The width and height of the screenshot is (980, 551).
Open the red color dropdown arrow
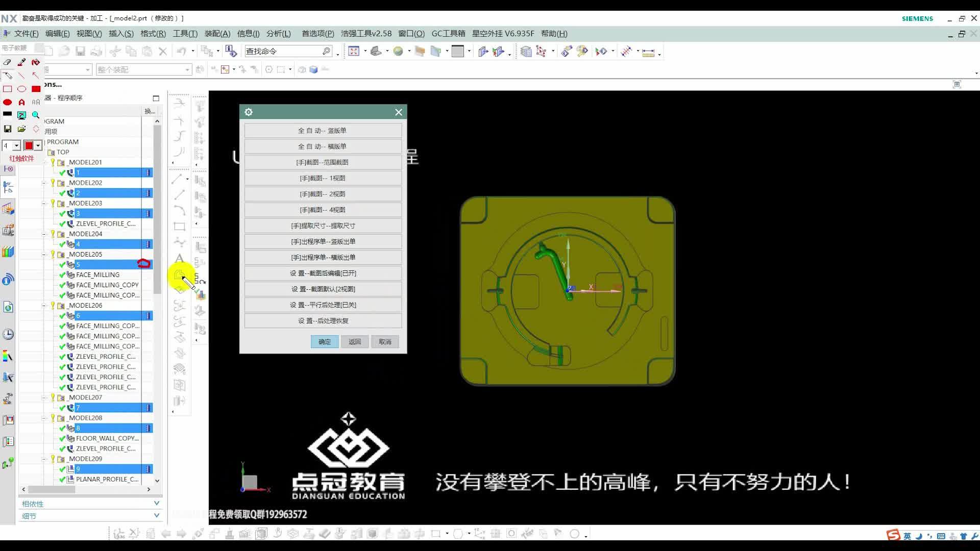38,146
